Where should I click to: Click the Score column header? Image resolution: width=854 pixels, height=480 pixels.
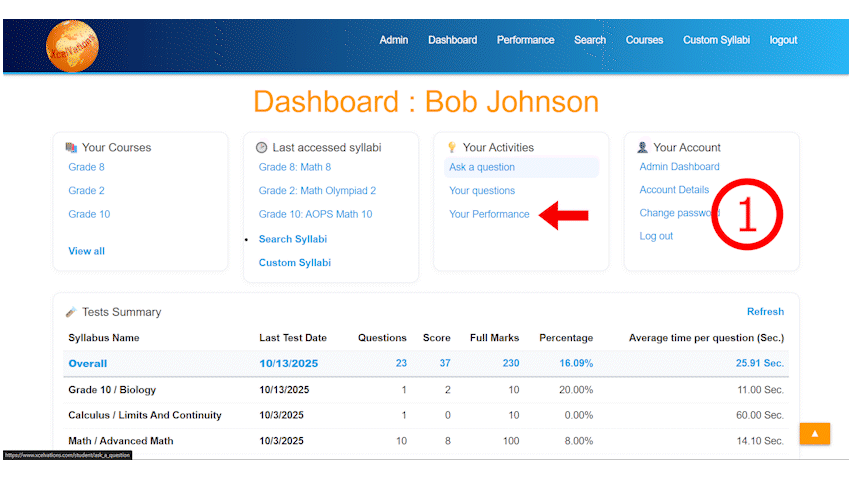coord(437,338)
